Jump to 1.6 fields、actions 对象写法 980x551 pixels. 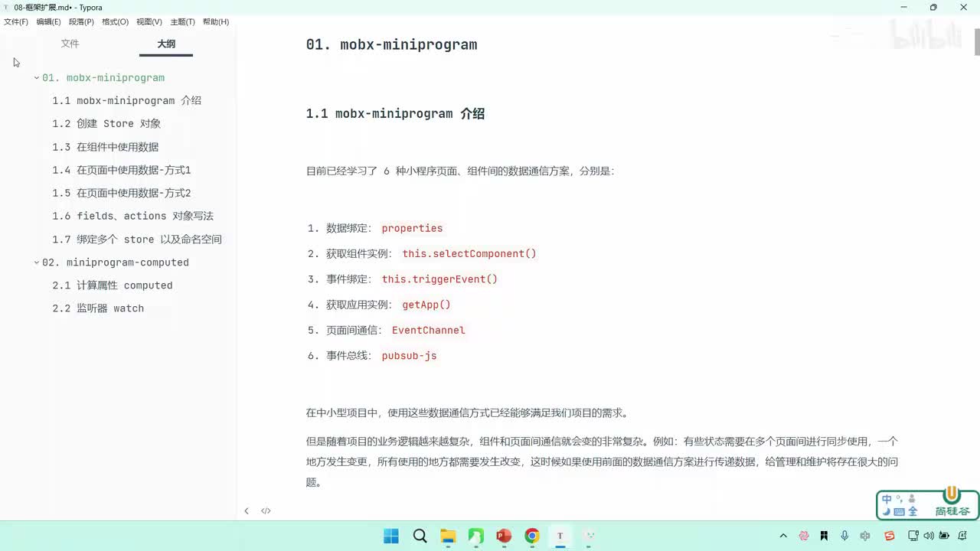tap(133, 216)
